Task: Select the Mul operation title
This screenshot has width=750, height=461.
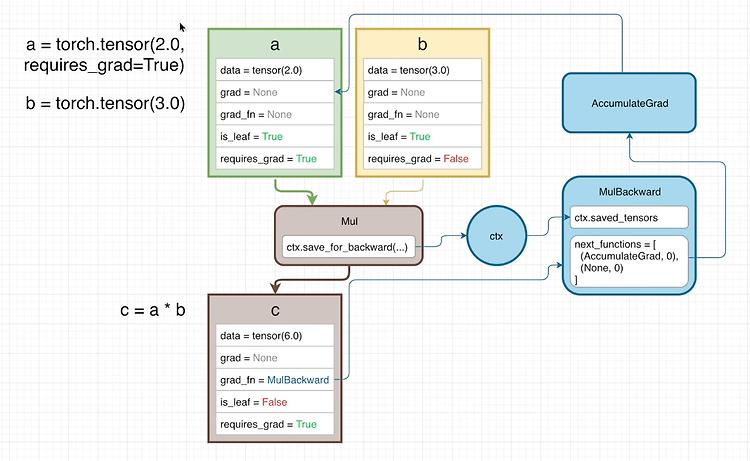Action: [349, 221]
